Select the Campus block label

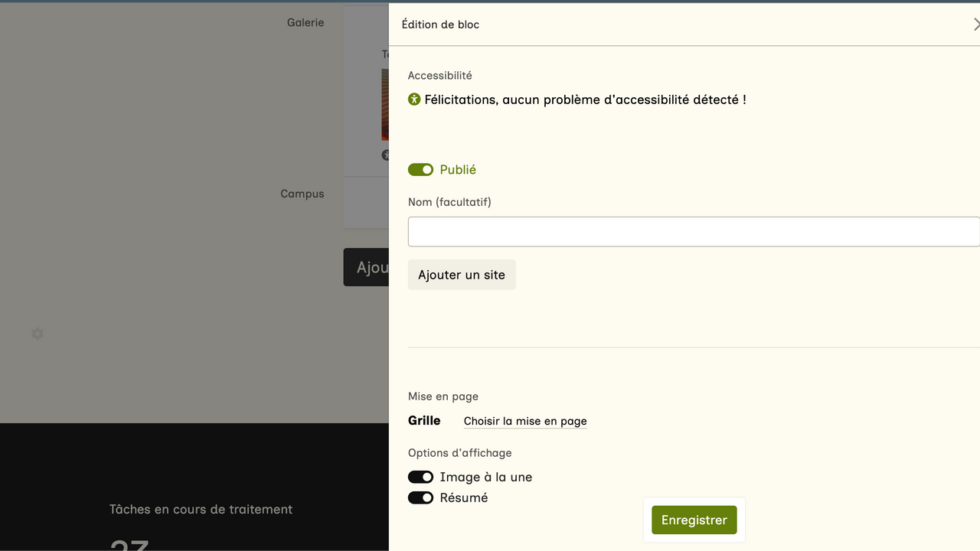(x=302, y=194)
